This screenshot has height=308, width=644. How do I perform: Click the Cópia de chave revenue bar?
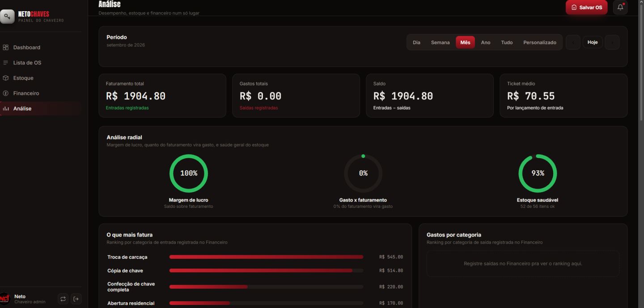click(x=266, y=270)
